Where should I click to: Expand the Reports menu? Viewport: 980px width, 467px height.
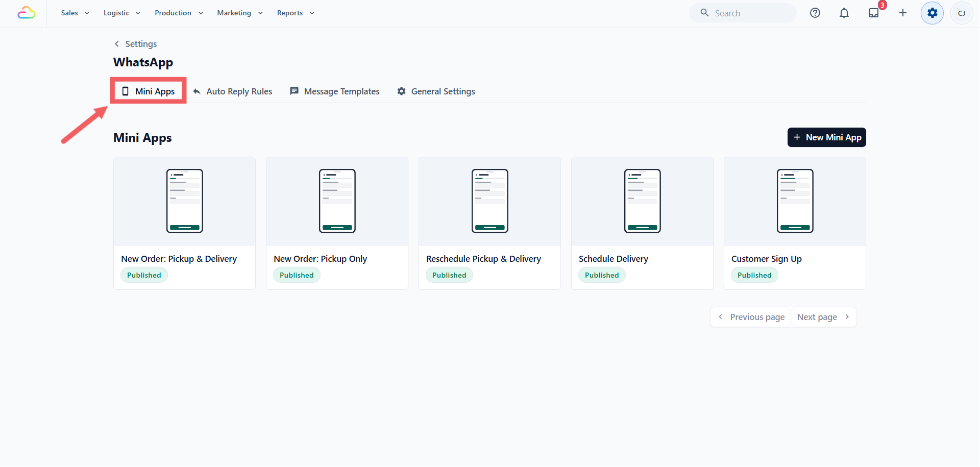click(x=296, y=13)
